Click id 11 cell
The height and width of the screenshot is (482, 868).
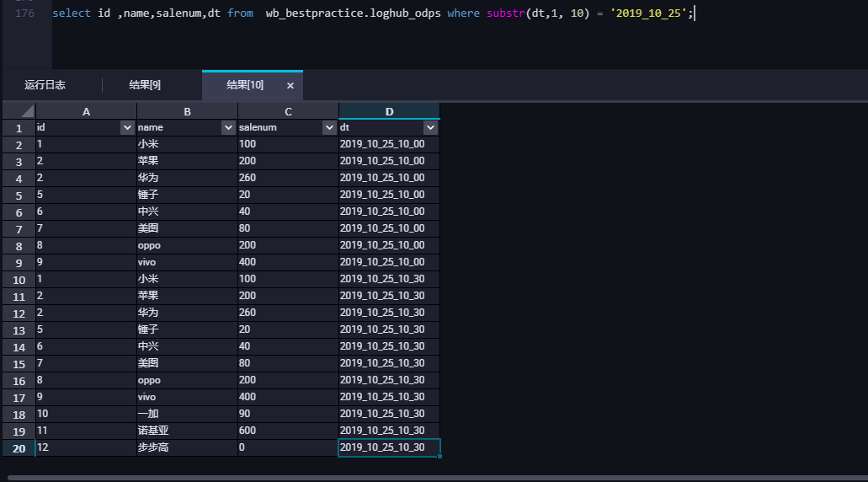click(x=86, y=431)
